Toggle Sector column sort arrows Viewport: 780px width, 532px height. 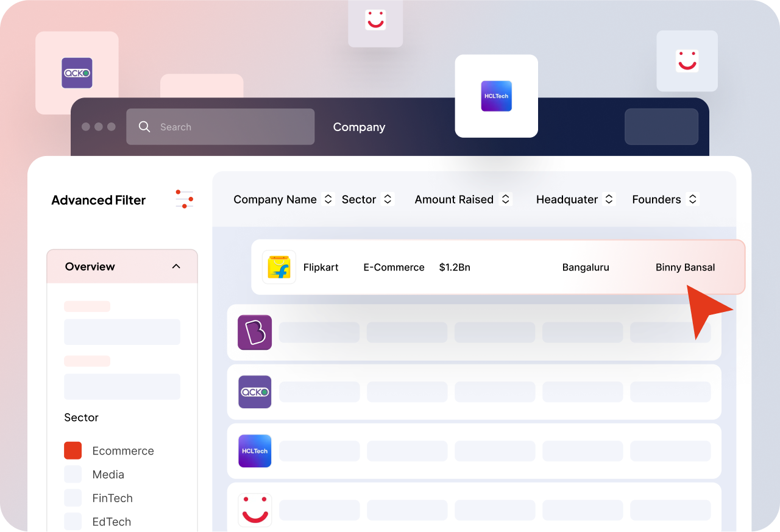coord(388,199)
